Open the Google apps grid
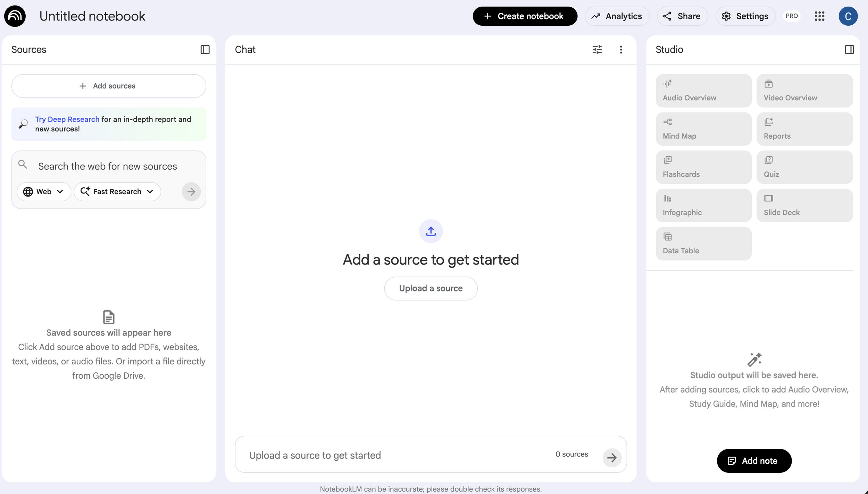Viewport: 868px width, 494px height. click(819, 16)
